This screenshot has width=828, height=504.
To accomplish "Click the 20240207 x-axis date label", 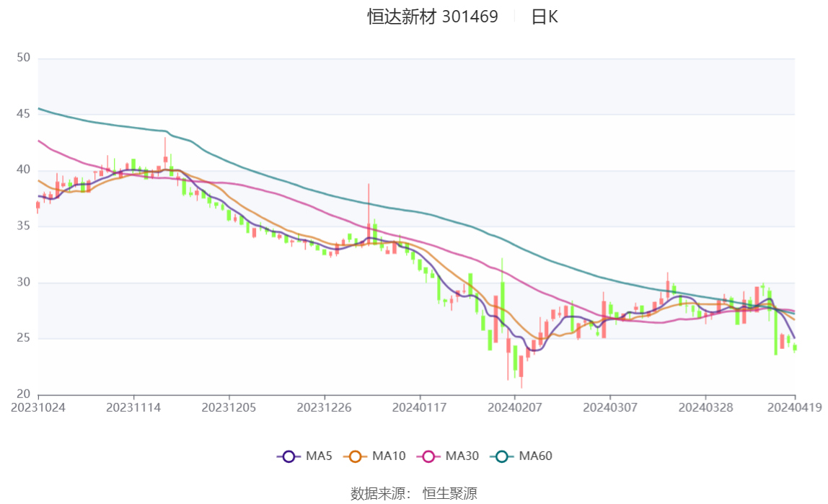I will pos(515,408).
